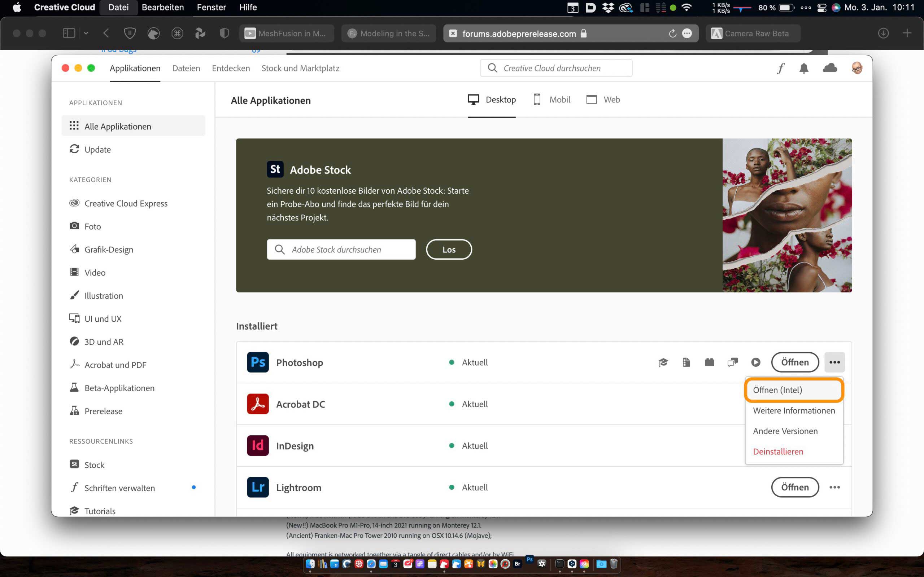Image resolution: width=924 pixels, height=577 pixels.
Task: Click Öffnen button for Lightroom
Action: [794, 487]
